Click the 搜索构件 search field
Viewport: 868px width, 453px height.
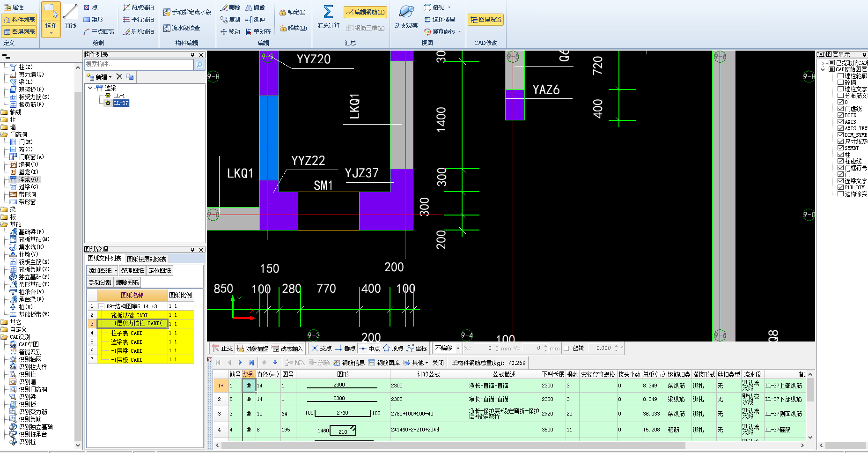(140, 64)
